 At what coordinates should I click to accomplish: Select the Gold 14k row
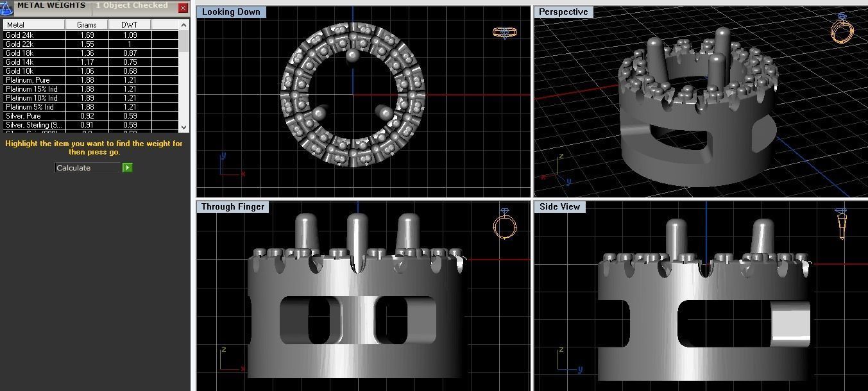click(90, 62)
